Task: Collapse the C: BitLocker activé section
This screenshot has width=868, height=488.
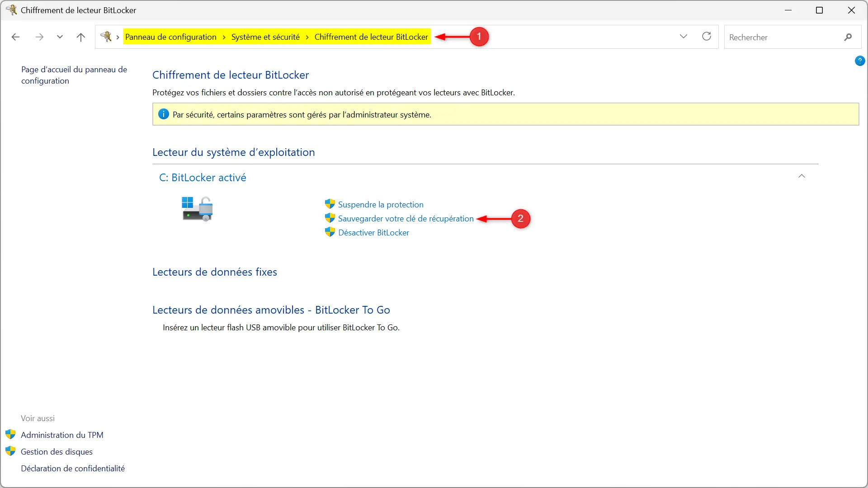Action: pyautogui.click(x=802, y=176)
